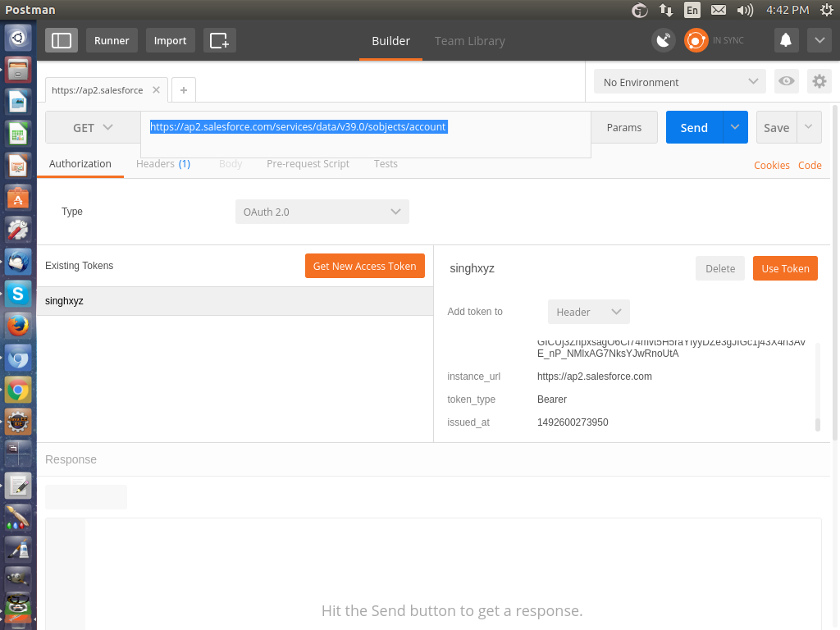Open Thunderbird mail in the dock

(18, 262)
